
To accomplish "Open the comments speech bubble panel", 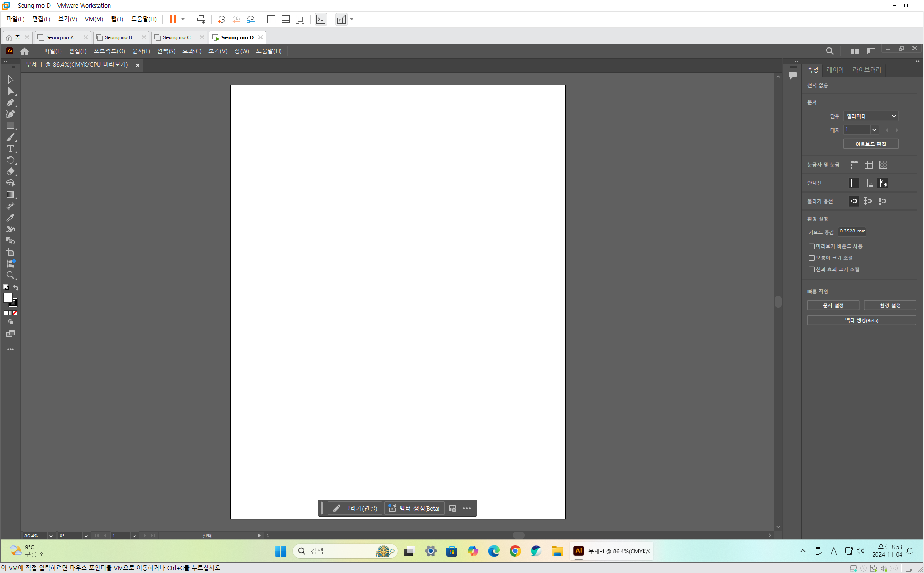I will tap(792, 75).
